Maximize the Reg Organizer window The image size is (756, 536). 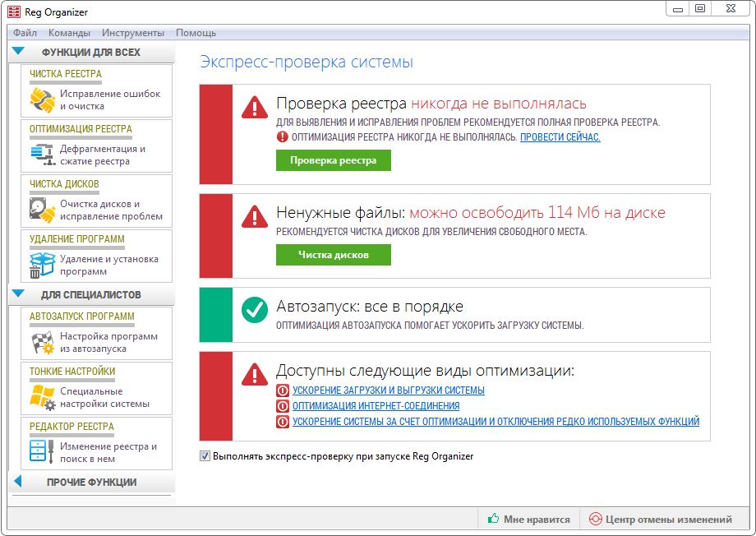coord(701,8)
